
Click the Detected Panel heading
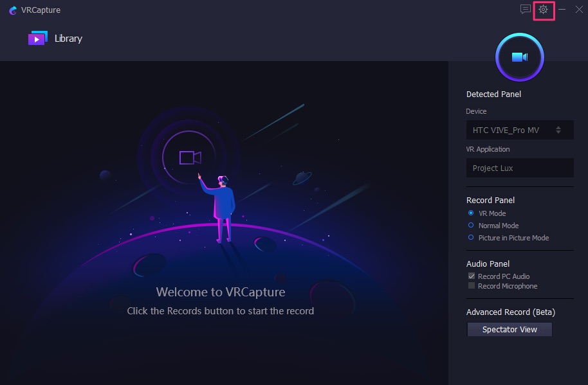(493, 94)
